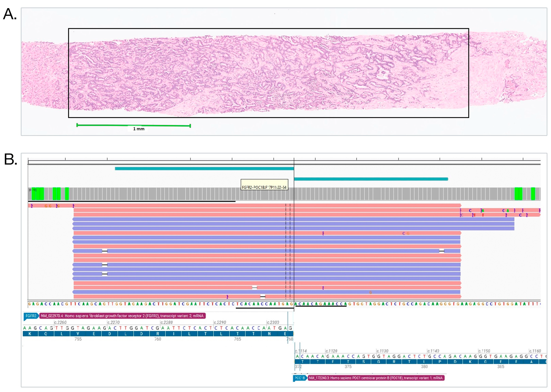The height and width of the screenshot is (392, 551).
Task: Click the FGFR2 gene label tag
Action: [31, 316]
